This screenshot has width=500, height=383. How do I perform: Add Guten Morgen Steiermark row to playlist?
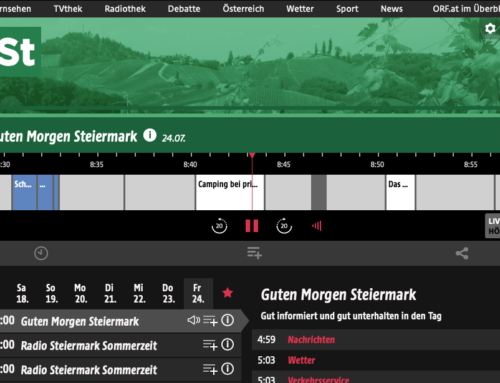(x=210, y=321)
